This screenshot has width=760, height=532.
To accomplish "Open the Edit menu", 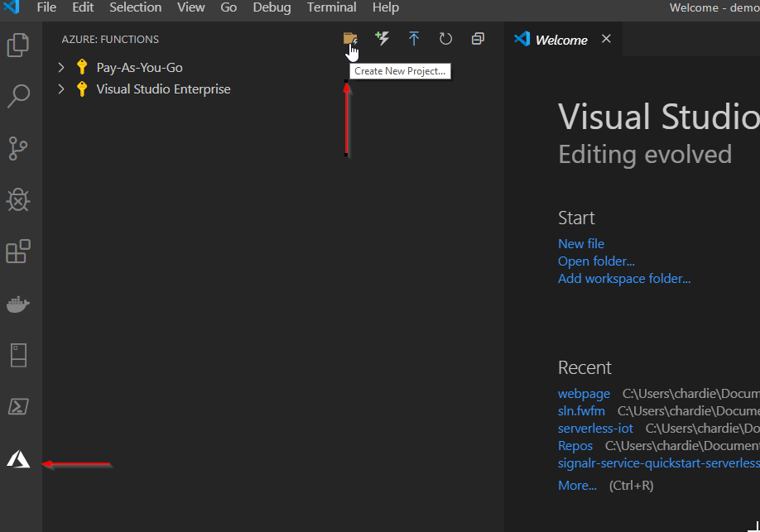I will tap(83, 7).
